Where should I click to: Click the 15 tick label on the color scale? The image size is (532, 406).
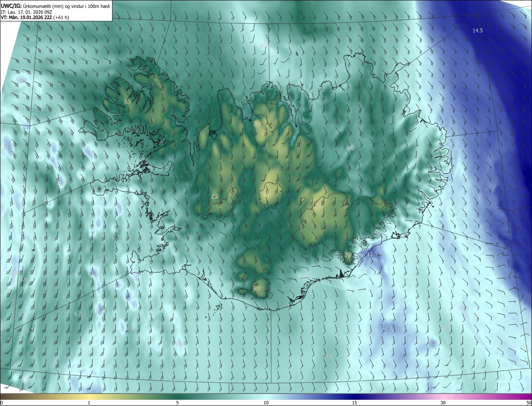click(355, 403)
